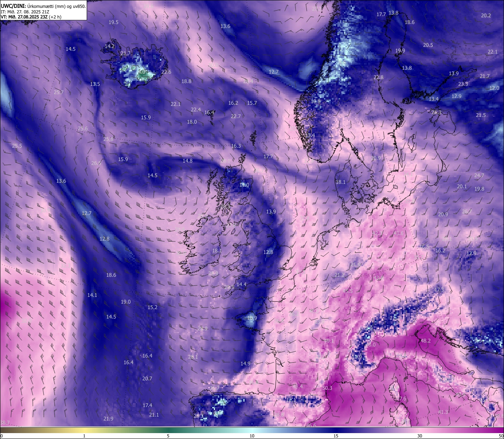504x439 pixels.
Task: Click the map value 25.8
Action: pos(108,139)
